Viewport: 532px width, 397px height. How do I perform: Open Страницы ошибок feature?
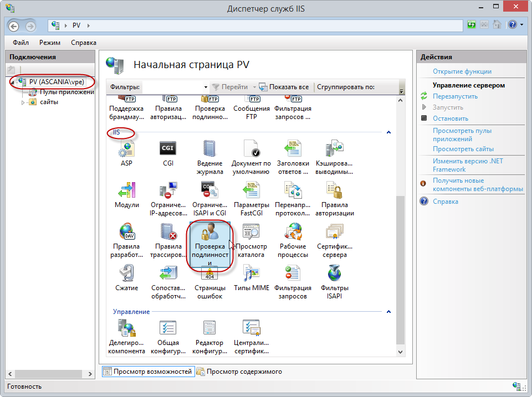click(209, 282)
